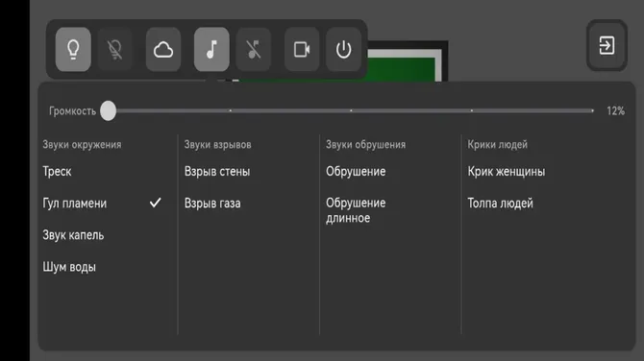Play the Взрыв газа sound
Screen dimensions: 644x361
coord(212,204)
